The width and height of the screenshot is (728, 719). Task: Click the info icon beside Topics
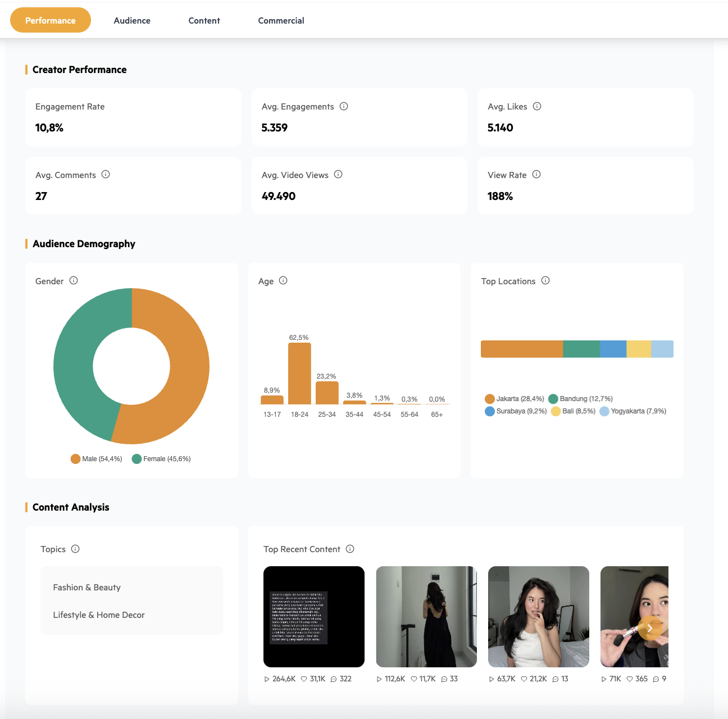75,549
